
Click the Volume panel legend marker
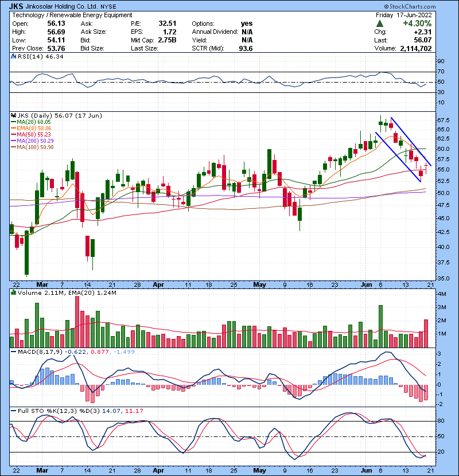[13, 294]
